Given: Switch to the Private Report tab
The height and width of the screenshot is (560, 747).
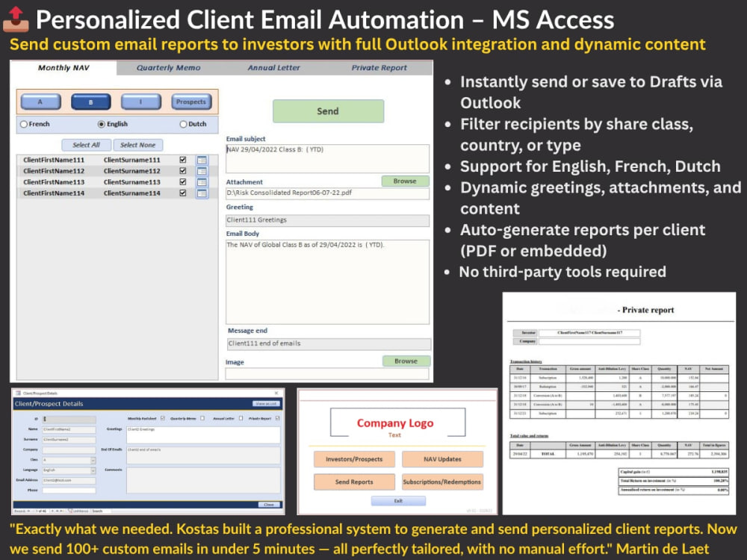Looking at the screenshot, I should 379,68.
